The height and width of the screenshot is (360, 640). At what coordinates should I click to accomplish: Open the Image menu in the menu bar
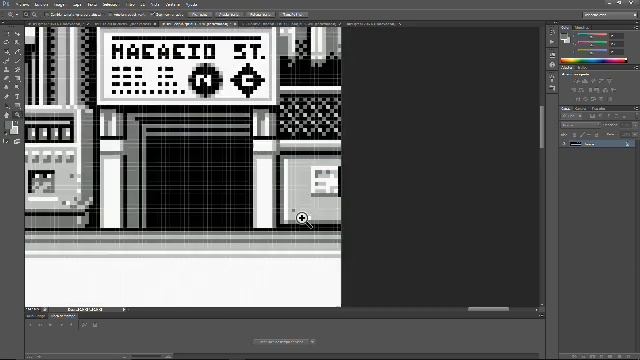[59, 5]
